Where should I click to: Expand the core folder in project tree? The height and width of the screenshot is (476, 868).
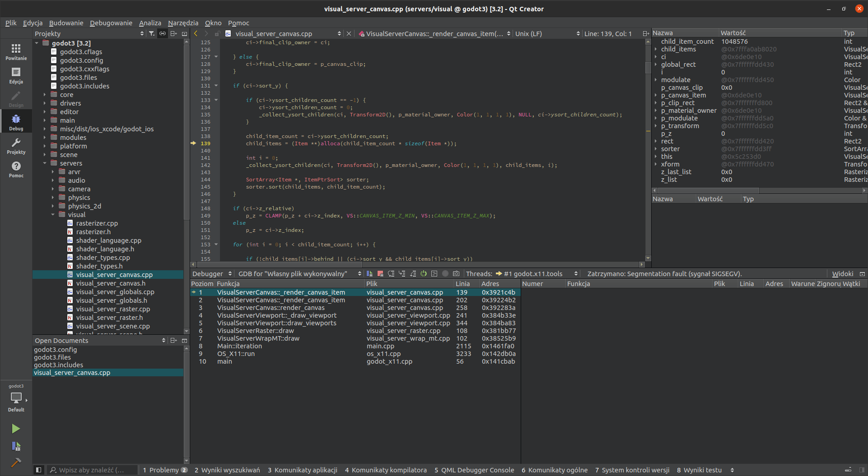(45, 95)
